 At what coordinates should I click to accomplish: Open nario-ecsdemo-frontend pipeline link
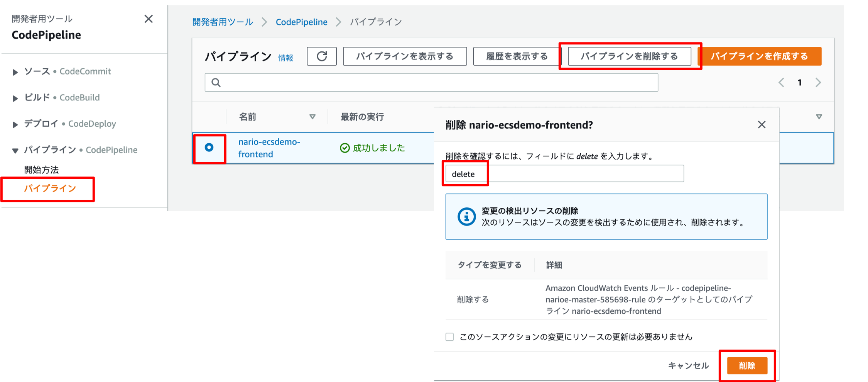click(x=269, y=148)
